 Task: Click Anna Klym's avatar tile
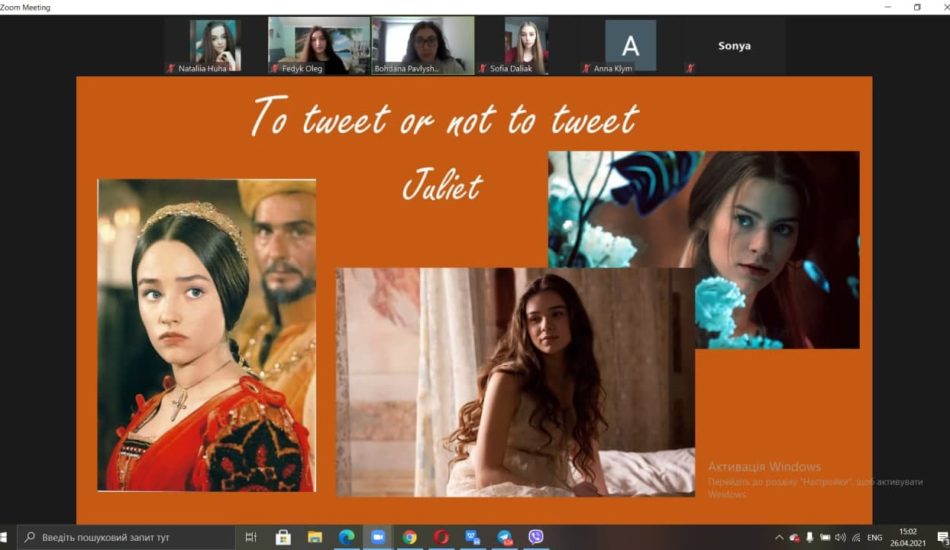tap(631, 45)
